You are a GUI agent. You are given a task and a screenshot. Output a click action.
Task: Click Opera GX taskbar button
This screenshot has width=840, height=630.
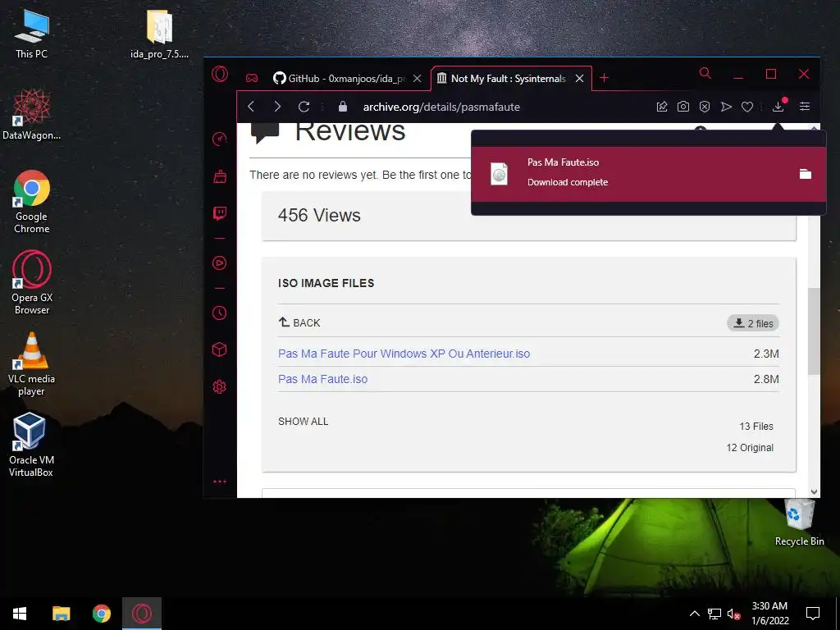coord(142,614)
